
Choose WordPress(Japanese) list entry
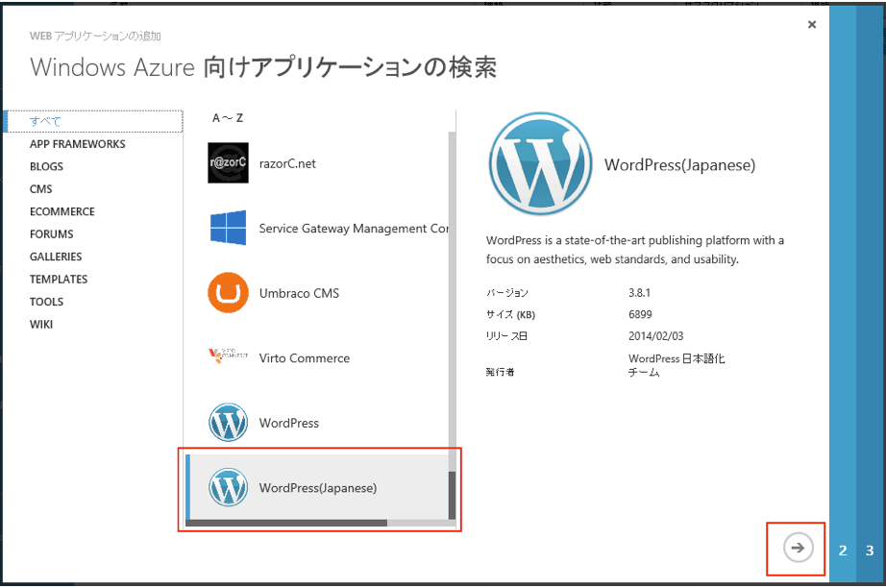click(x=317, y=487)
